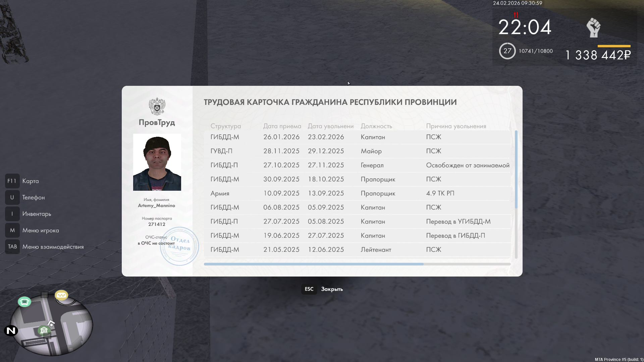Viewport: 644px width, 362px height.
Task: Select the ГИБДД-П Генерал row
Action: (x=357, y=165)
